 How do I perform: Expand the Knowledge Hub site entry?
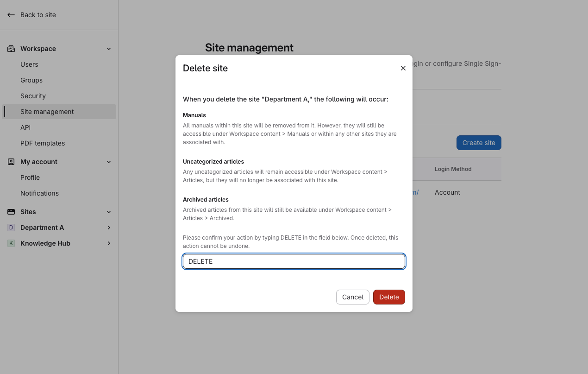click(108, 243)
